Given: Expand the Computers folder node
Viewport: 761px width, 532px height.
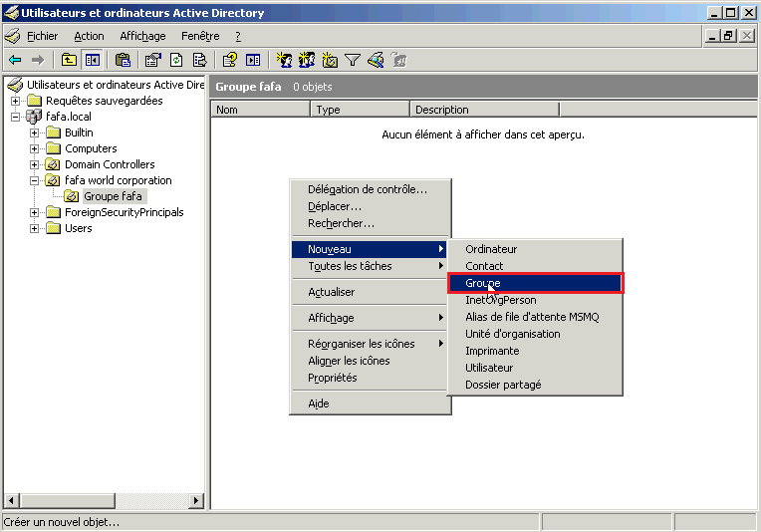Looking at the screenshot, I should [35, 149].
